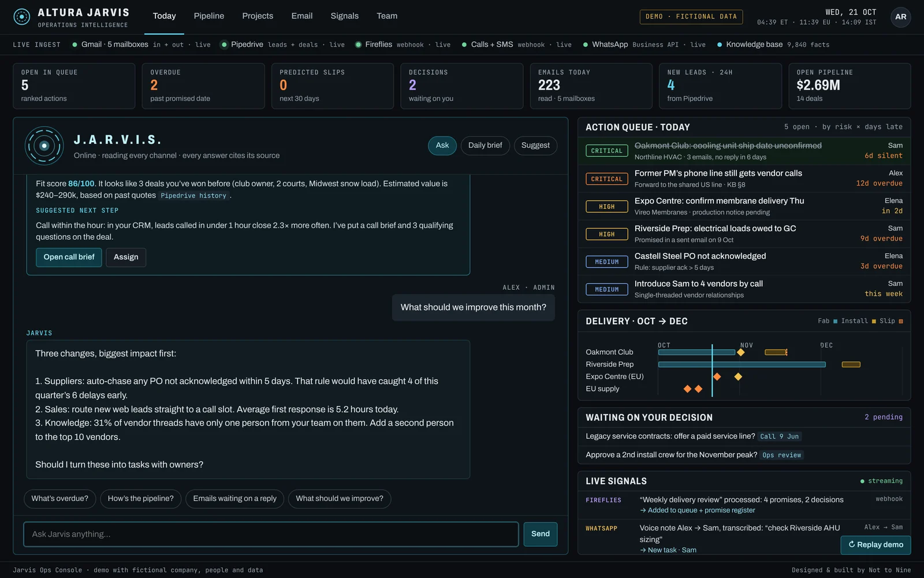Screen dimensions: 924x578
Task: Switch to the Today tab
Action: point(164,16)
